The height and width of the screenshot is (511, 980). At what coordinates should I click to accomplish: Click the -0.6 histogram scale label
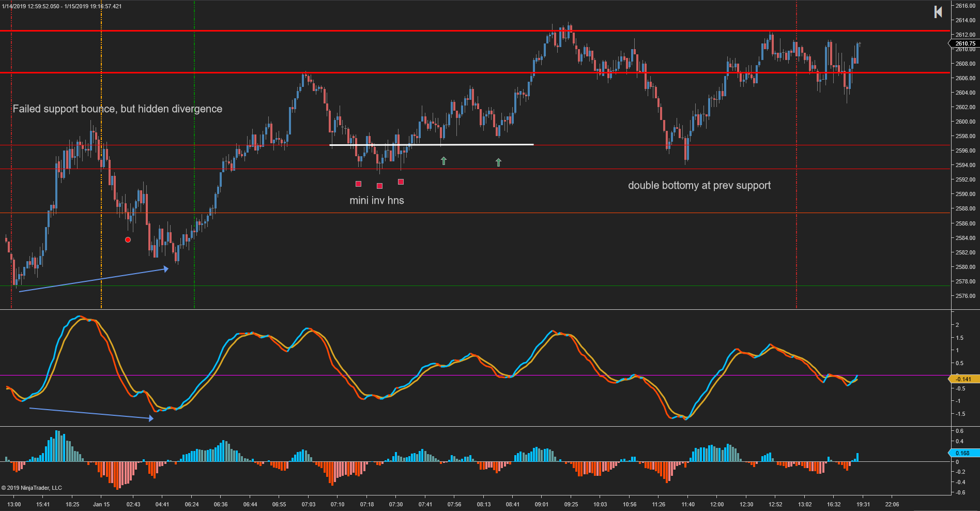[960, 492]
